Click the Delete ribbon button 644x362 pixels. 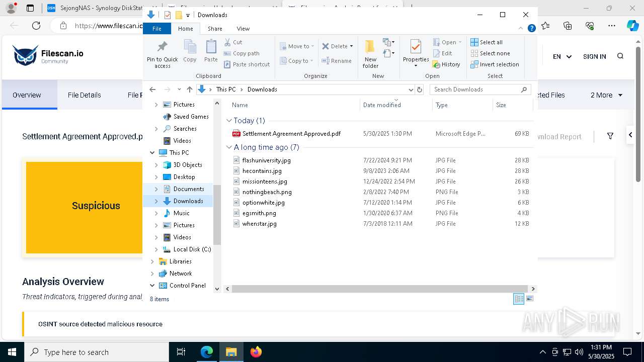335,46
